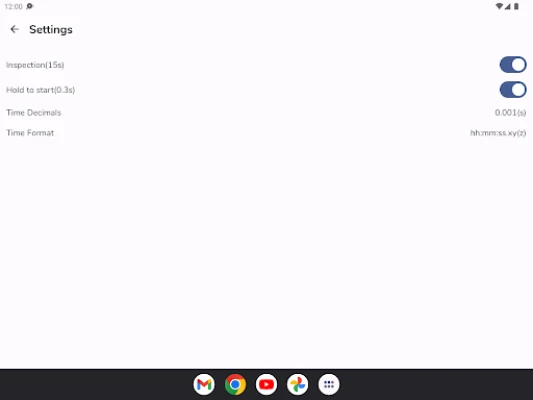The height and width of the screenshot is (400, 533).
Task: Tap the Hold to start(0.3s) label
Action: [x=40, y=90]
